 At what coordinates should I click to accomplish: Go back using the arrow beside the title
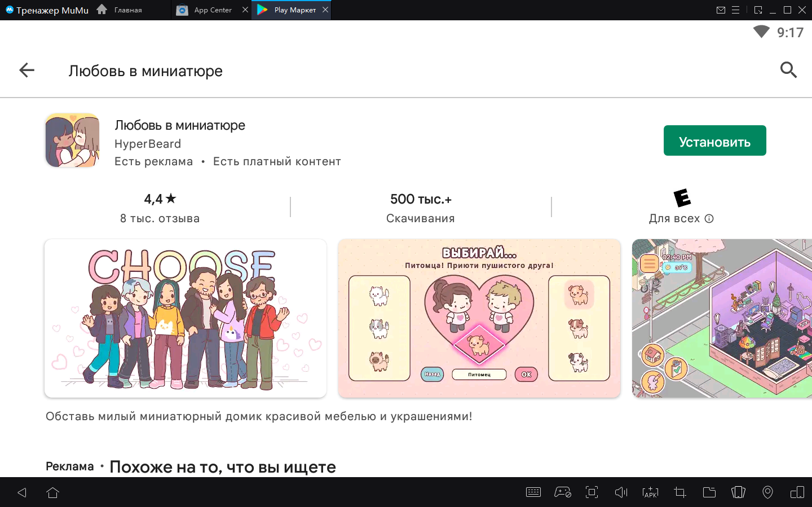(27, 70)
